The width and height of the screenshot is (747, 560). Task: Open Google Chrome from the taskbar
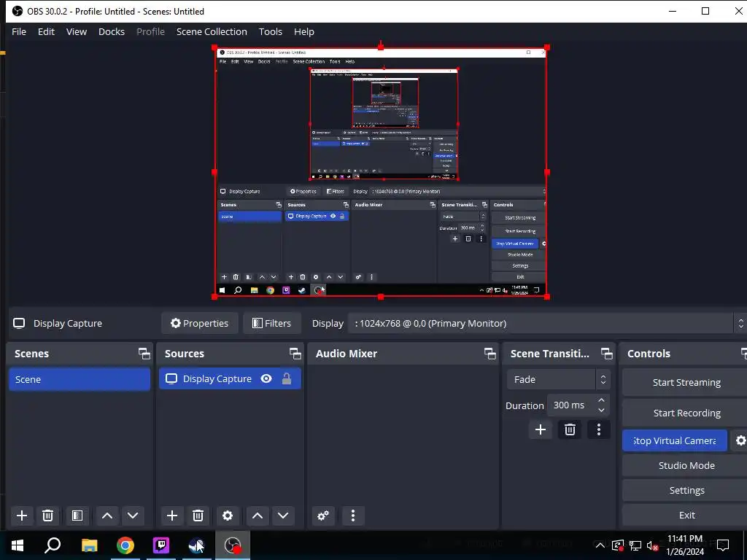coord(125,545)
